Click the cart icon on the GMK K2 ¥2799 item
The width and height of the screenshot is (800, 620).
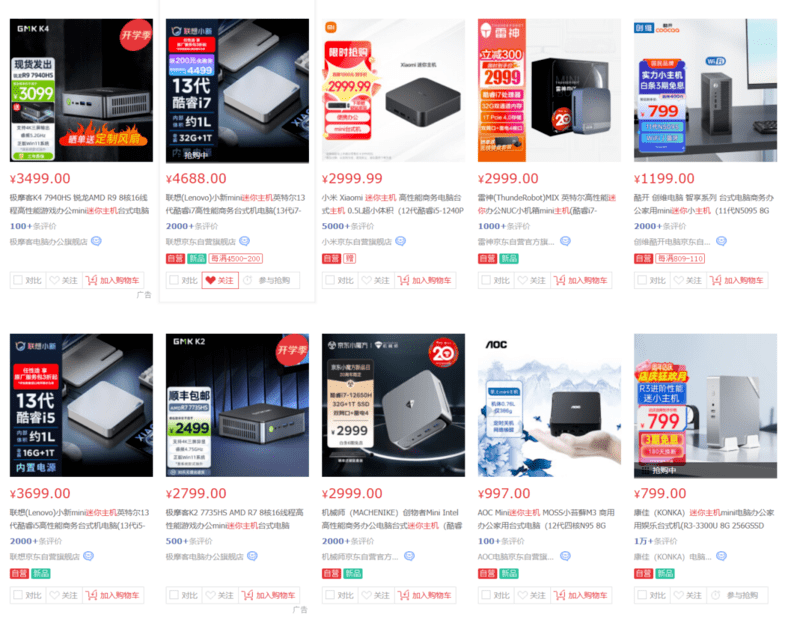247,595
